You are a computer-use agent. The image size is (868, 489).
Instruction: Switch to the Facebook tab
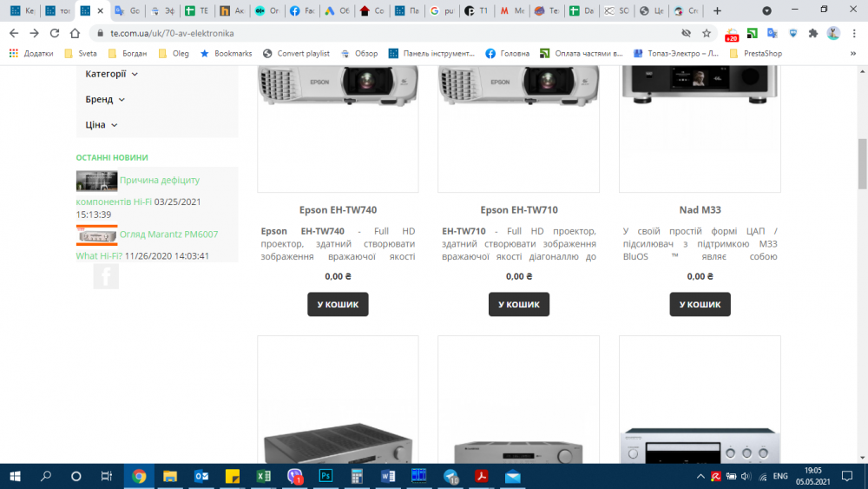pos(302,10)
